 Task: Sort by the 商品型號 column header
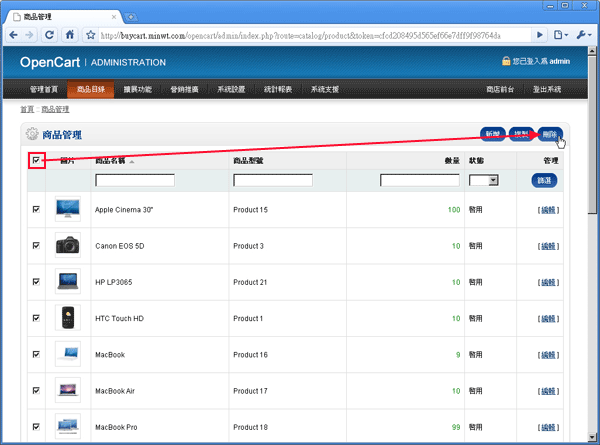248,161
